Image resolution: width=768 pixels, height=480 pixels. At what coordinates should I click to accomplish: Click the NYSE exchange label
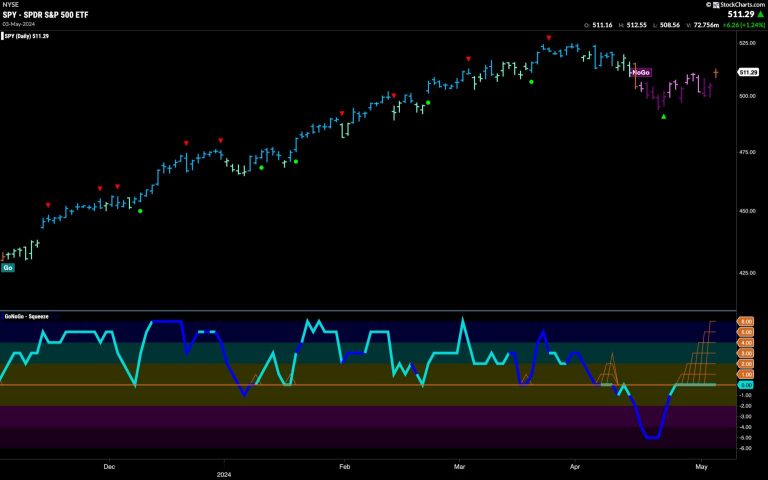pos(10,4)
